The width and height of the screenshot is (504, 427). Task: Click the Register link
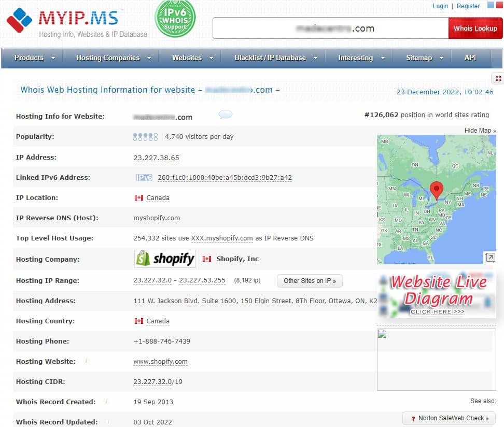point(468,6)
